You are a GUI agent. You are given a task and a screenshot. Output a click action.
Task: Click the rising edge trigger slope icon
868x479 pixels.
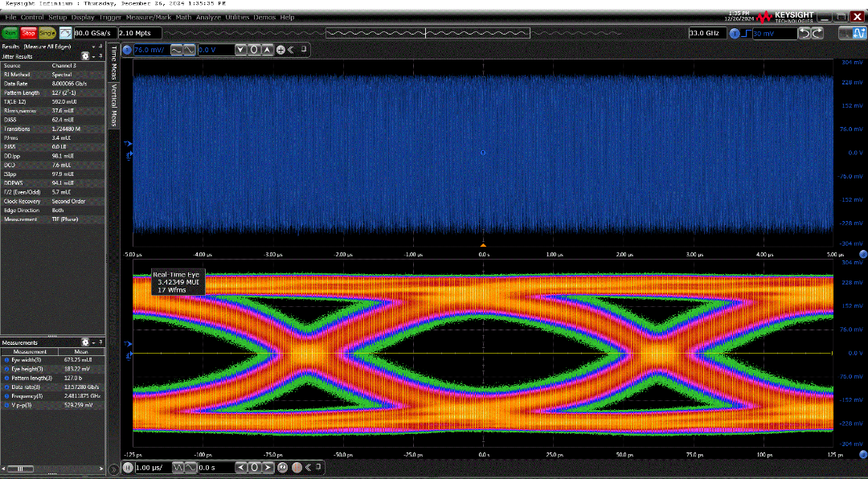[746, 34]
